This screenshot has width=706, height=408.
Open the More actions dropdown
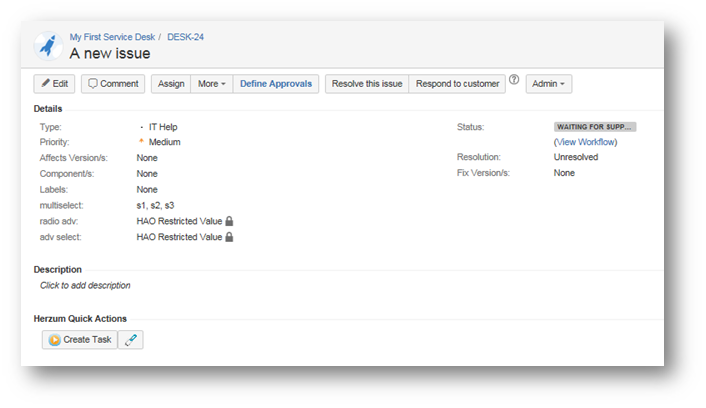211,84
